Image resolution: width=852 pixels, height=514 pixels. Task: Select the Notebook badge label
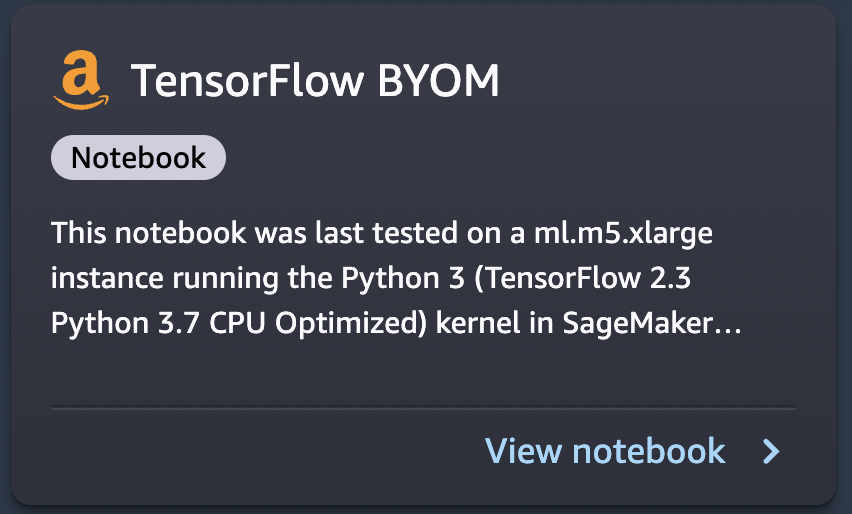click(x=138, y=158)
